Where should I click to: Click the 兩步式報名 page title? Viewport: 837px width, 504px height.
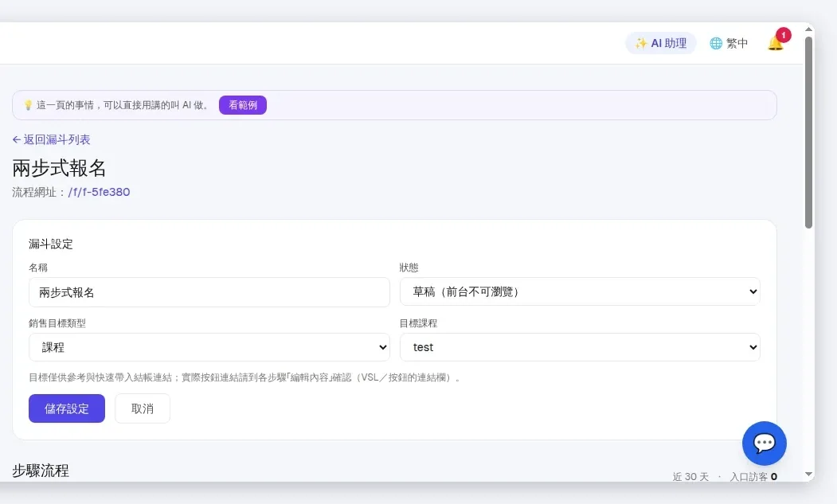[x=59, y=168]
